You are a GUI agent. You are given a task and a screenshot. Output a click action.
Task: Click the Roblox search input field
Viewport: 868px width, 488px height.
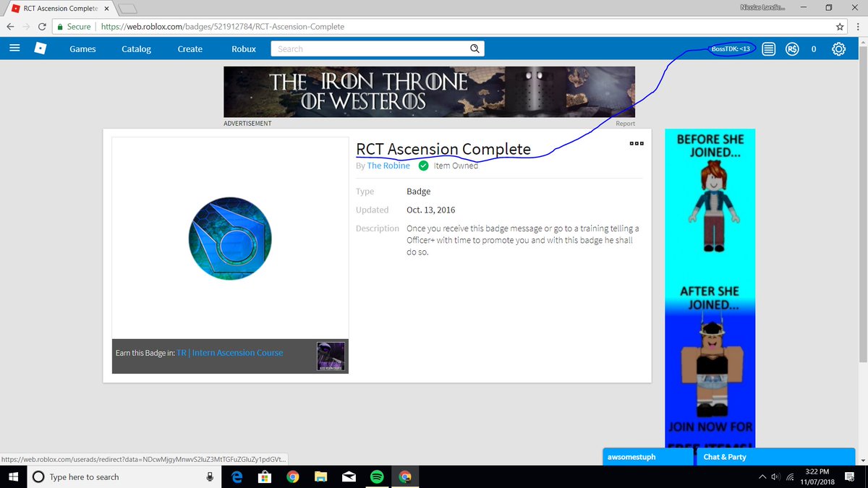tap(370, 48)
